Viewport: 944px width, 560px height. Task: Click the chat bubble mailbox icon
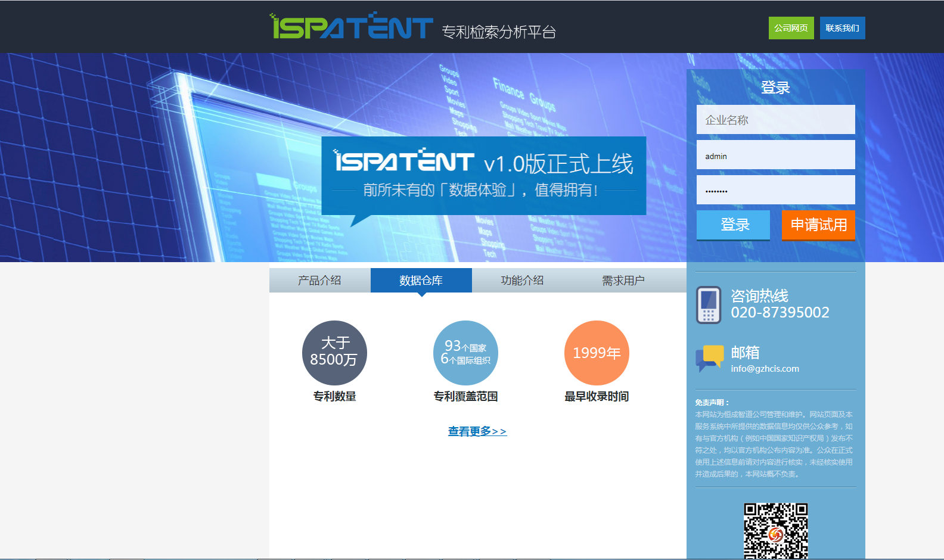(x=709, y=358)
